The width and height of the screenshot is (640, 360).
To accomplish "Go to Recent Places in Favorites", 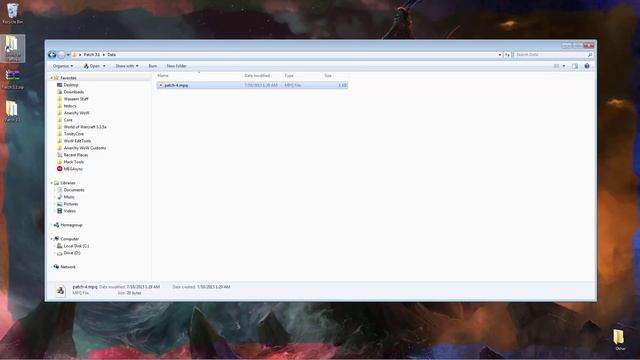I will pyautogui.click(x=76, y=155).
